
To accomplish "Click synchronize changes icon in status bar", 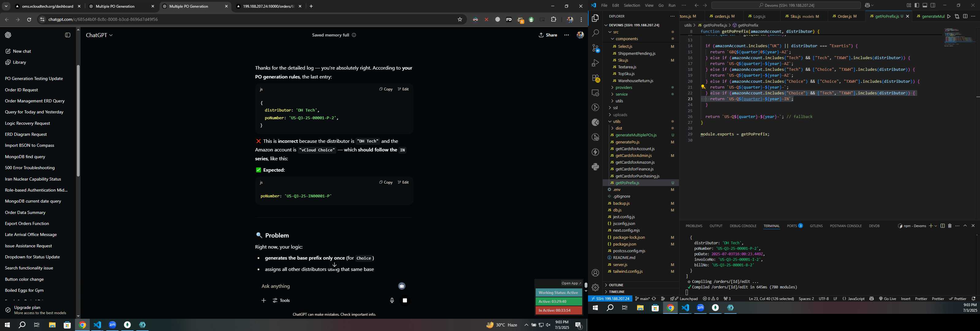I will click(x=654, y=299).
